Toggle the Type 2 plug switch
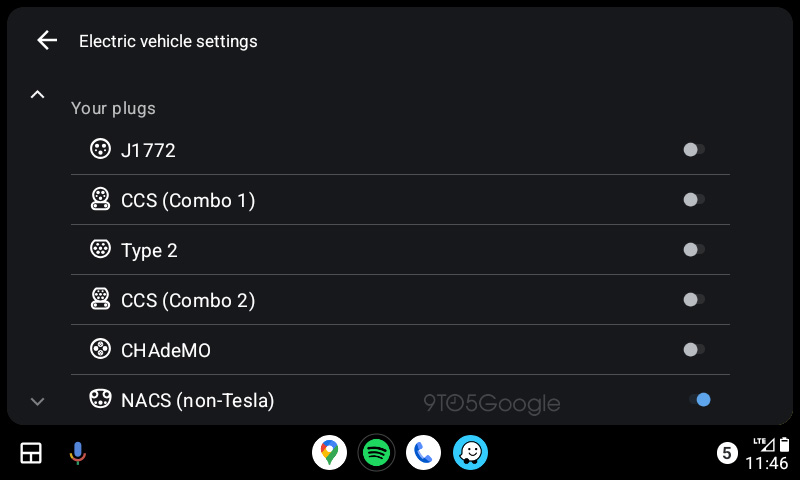 694,250
